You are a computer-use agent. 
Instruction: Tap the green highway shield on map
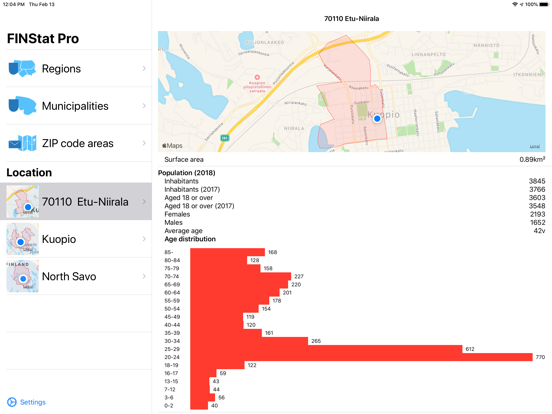224,138
